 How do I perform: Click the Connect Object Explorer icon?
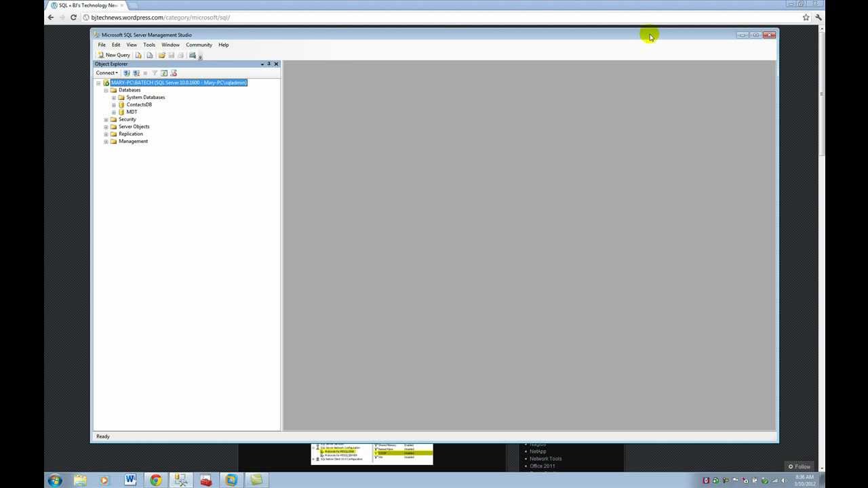click(x=126, y=73)
